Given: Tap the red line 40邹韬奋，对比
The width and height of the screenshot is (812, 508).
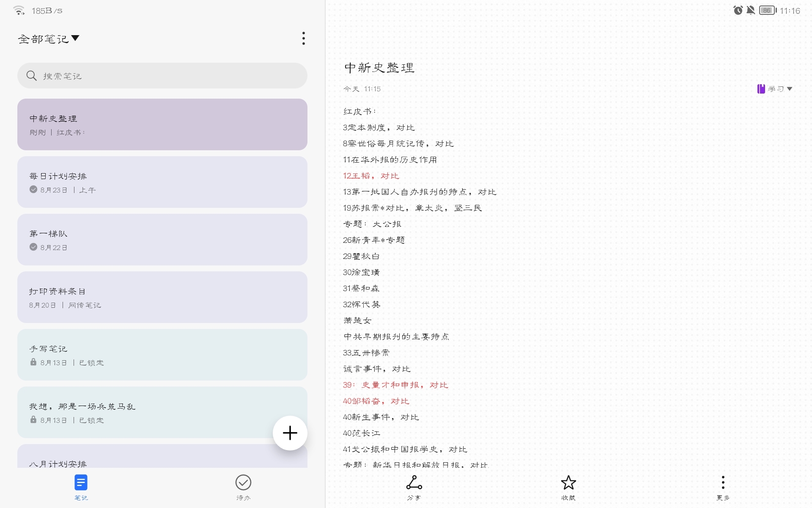Looking at the screenshot, I should point(376,401).
